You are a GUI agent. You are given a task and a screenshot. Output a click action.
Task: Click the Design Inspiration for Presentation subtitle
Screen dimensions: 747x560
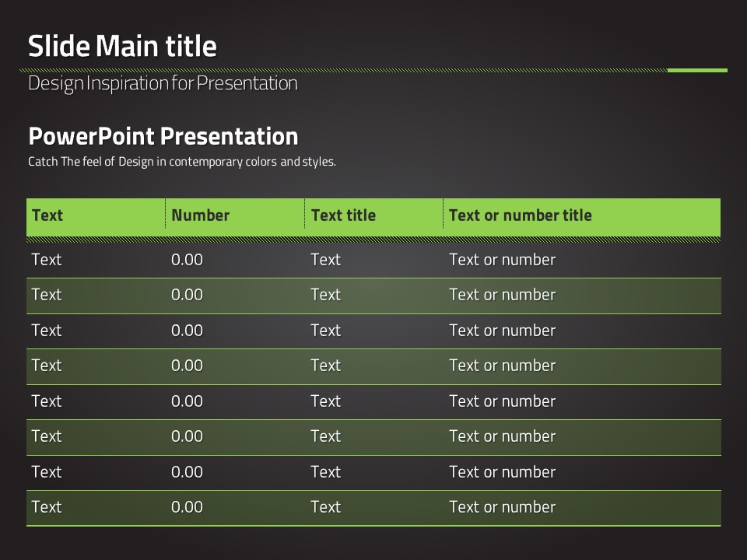pos(163,84)
